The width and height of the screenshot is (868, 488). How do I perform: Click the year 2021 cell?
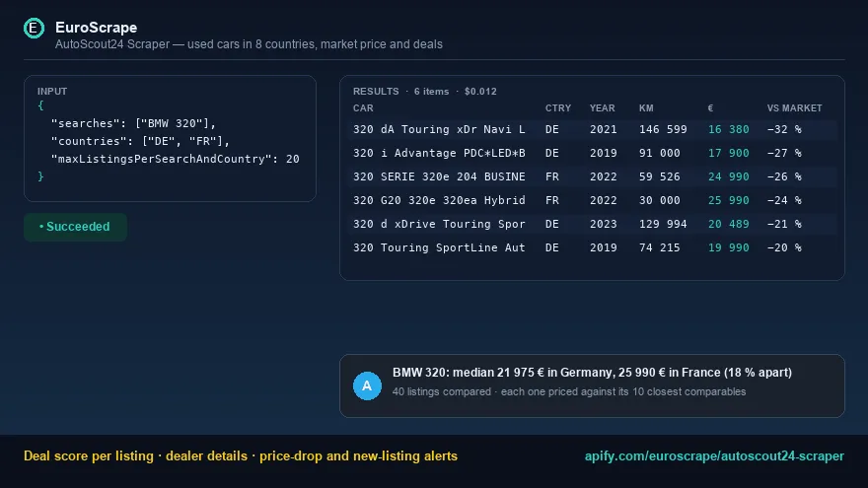coord(604,129)
